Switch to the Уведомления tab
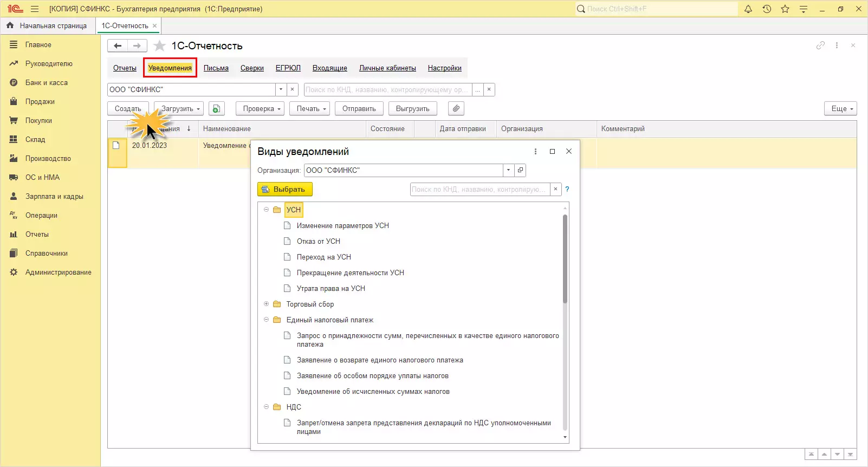868x467 pixels. pos(170,68)
